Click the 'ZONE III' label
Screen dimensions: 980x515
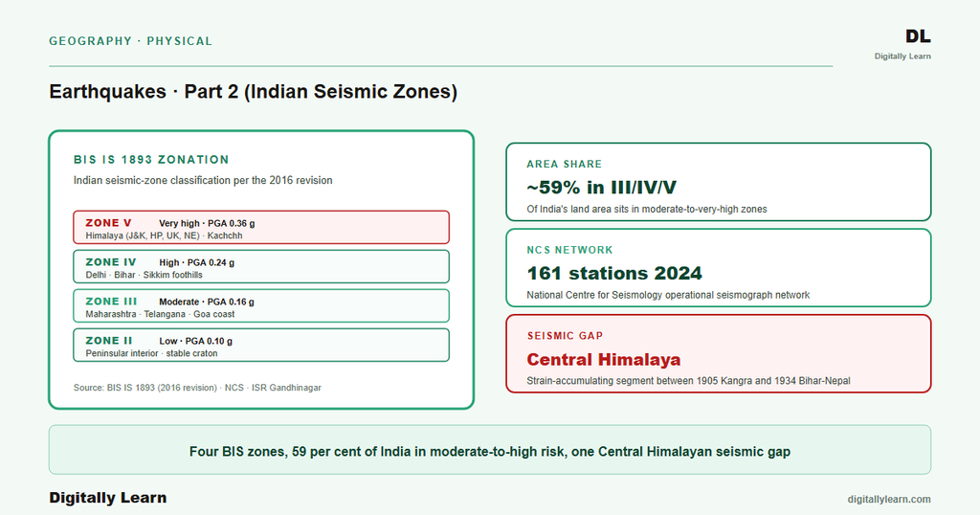111,302
